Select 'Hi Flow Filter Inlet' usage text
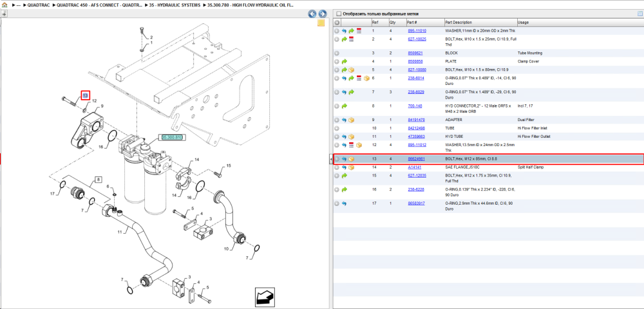This screenshot has height=309, width=644. click(533, 128)
